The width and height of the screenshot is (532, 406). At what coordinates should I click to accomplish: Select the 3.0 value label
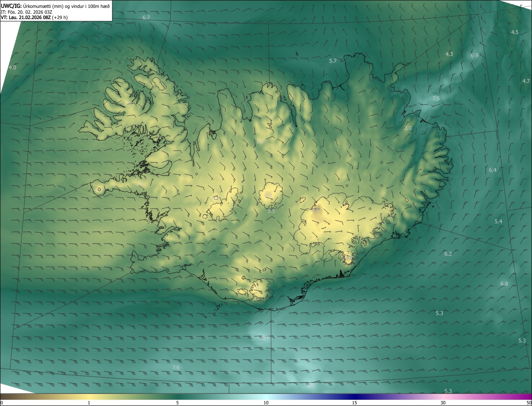[x=407, y=128]
